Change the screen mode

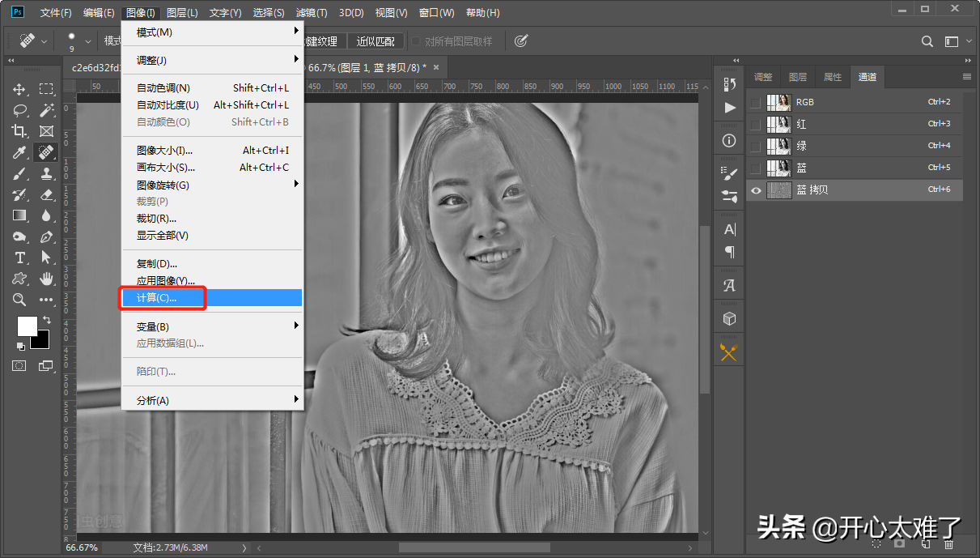pos(46,366)
